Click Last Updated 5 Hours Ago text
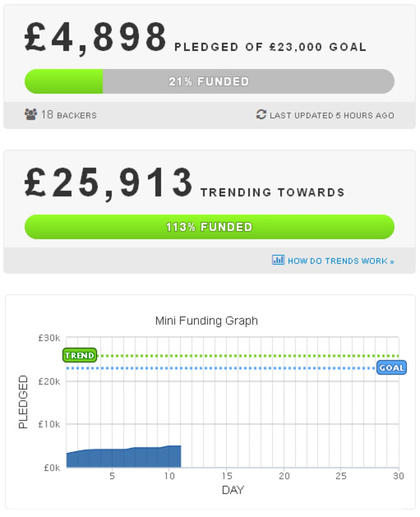This screenshot has width=420, height=517. point(332,115)
